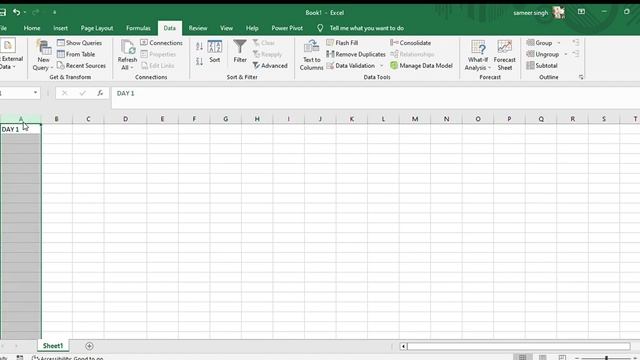Select column M header
Viewport: 640px width, 360px height.
pyautogui.click(x=415, y=119)
